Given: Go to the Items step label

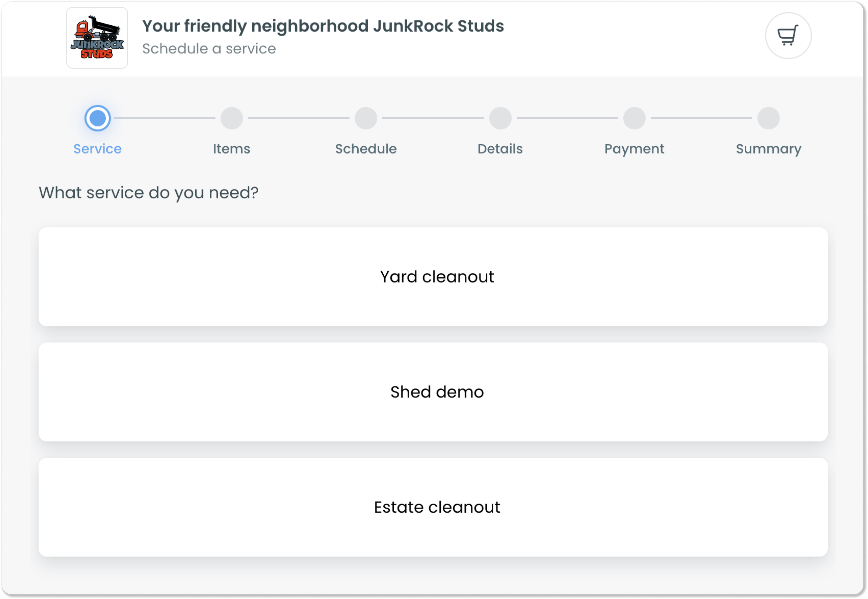Looking at the screenshot, I should 231,149.
